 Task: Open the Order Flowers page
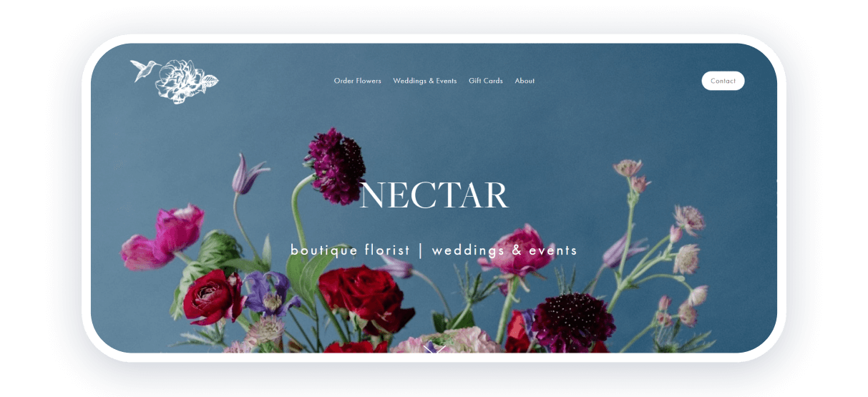(358, 81)
